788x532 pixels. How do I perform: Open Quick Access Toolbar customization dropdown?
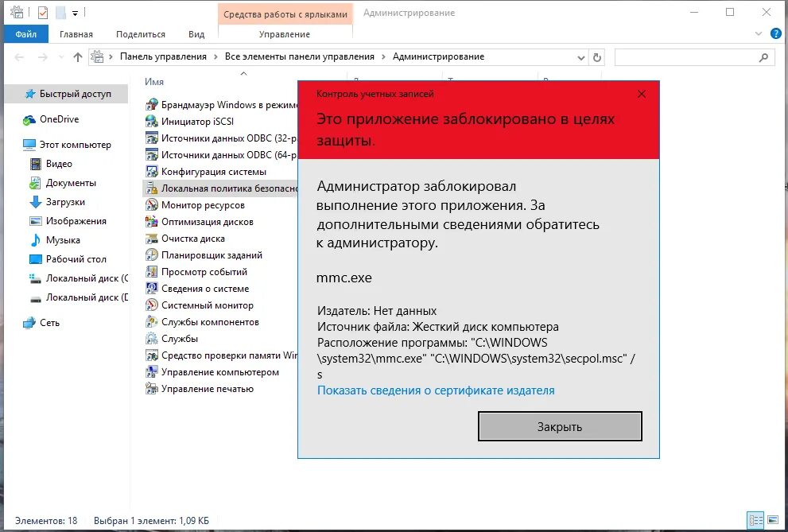[x=76, y=13]
